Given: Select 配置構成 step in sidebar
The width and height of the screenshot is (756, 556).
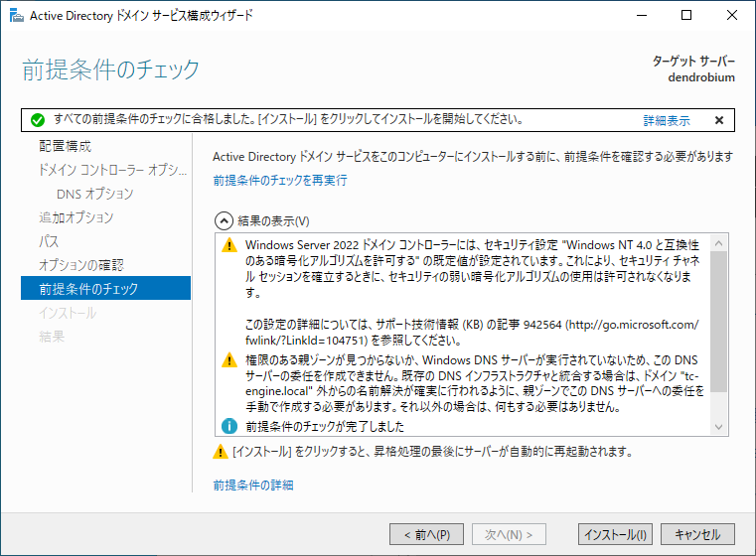Looking at the screenshot, I should tap(66, 146).
